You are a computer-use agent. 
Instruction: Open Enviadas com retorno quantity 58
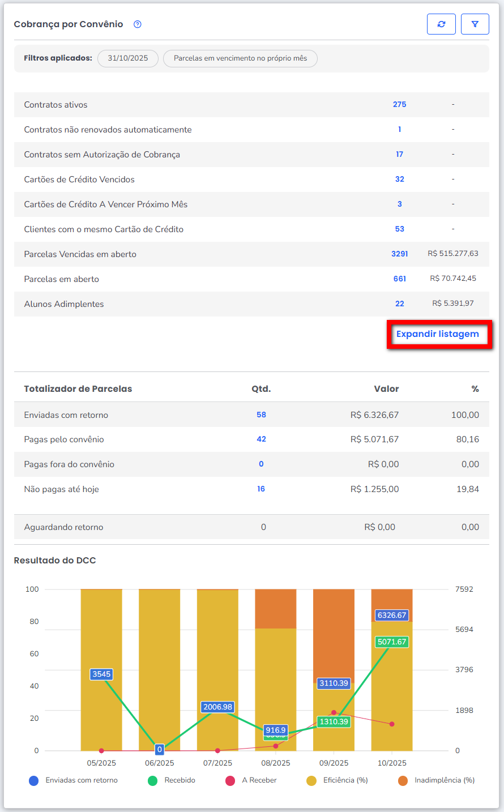point(261,415)
